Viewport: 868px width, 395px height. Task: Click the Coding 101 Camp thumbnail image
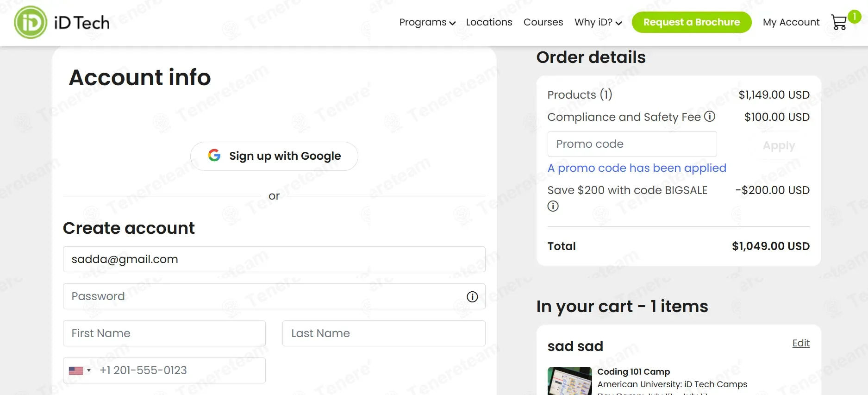click(x=569, y=381)
